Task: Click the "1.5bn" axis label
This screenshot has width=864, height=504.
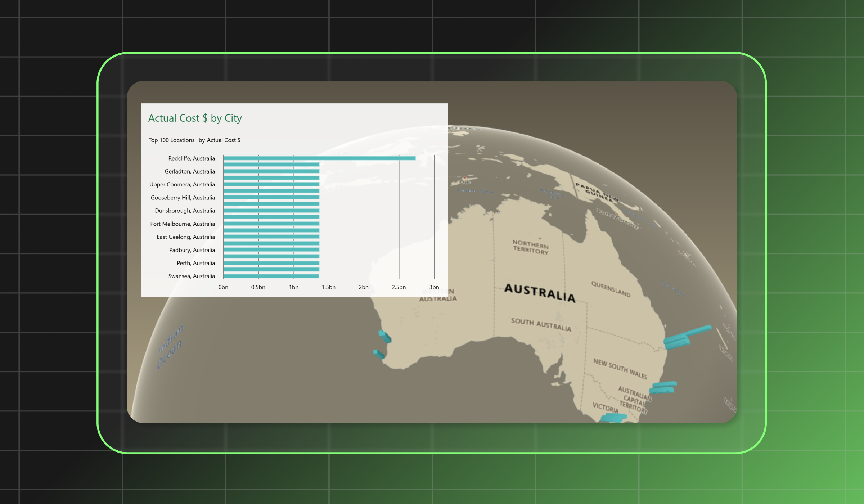Action: point(329,287)
